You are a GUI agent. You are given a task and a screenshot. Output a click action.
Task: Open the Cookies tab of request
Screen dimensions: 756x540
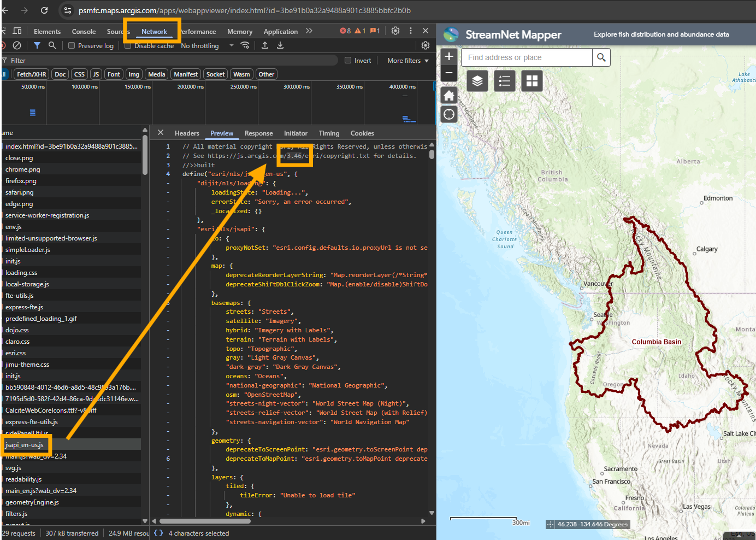pyautogui.click(x=362, y=133)
